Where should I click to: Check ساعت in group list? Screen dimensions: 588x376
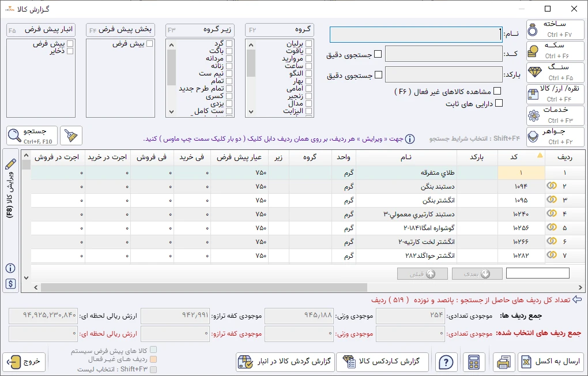pos(308,66)
